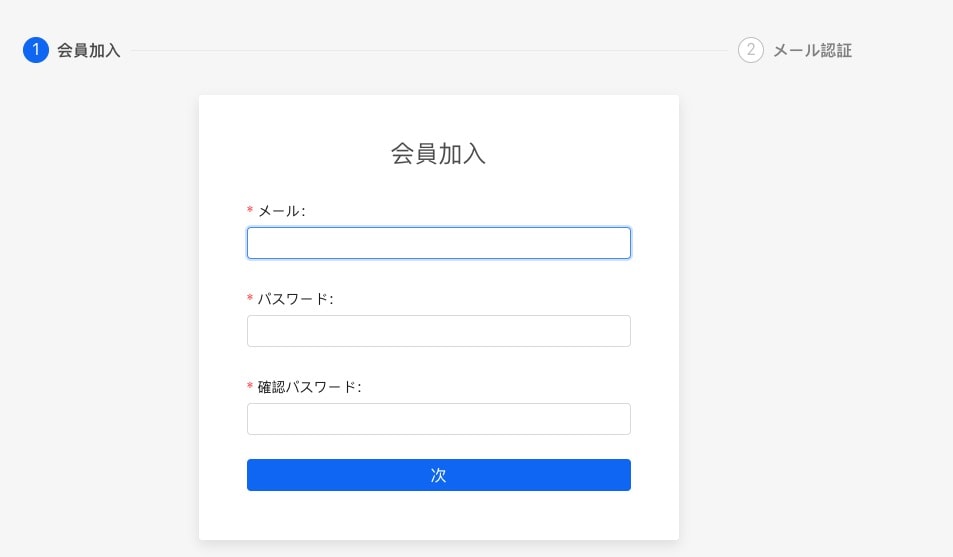The height and width of the screenshot is (557, 953).
Task: Click the メール: field label
Action: (x=281, y=211)
